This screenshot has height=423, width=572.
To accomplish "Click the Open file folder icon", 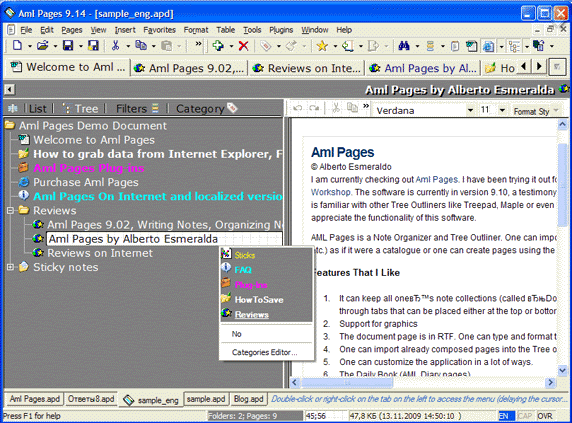I will [43, 46].
